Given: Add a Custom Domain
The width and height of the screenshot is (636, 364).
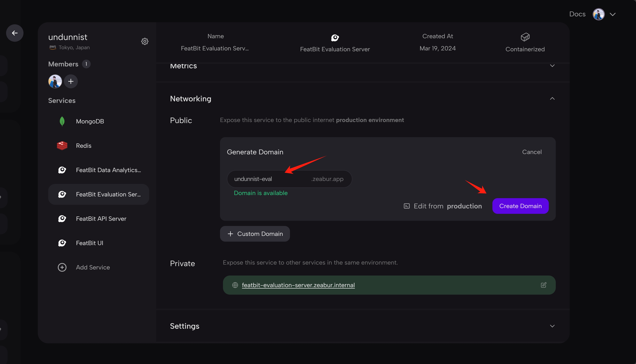Looking at the screenshot, I should 255,234.
